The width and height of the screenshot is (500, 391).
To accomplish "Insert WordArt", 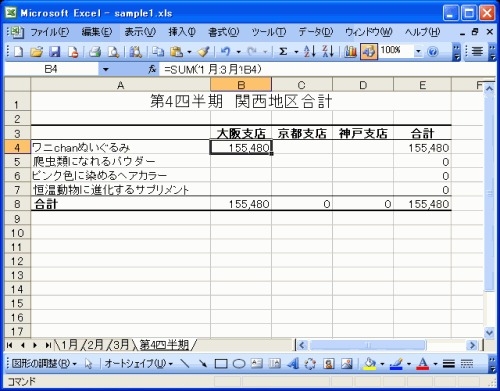I will (x=292, y=363).
